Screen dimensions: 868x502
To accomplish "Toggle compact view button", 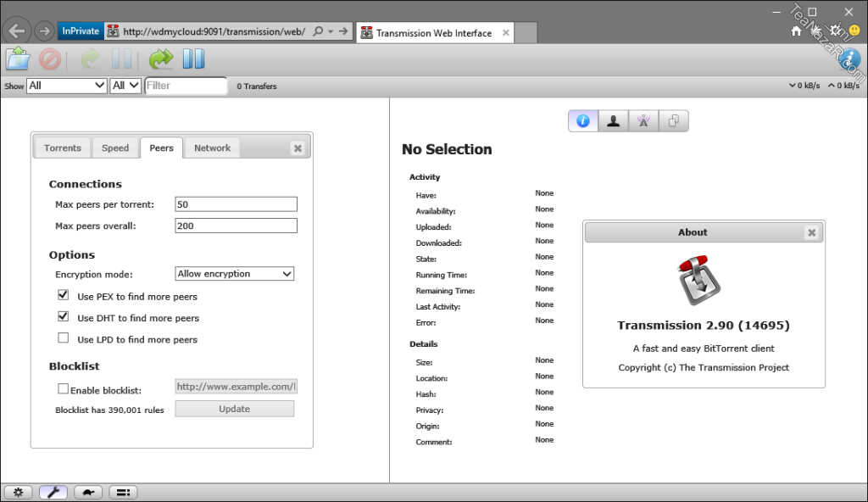I will 123,492.
